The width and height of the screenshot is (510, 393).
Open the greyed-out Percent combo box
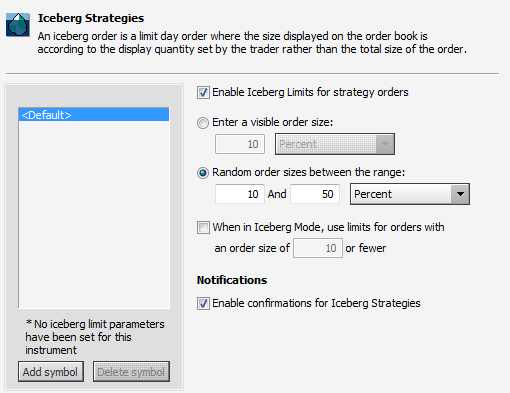tap(335, 144)
